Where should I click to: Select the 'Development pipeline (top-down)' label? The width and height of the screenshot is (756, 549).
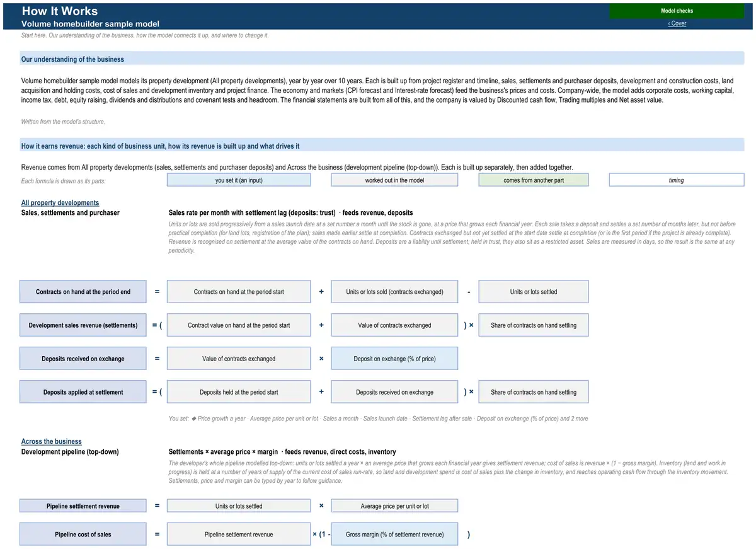coord(70,452)
